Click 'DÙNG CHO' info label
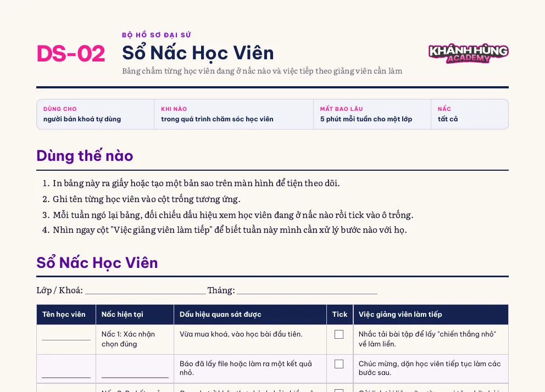 pyautogui.click(x=60, y=109)
